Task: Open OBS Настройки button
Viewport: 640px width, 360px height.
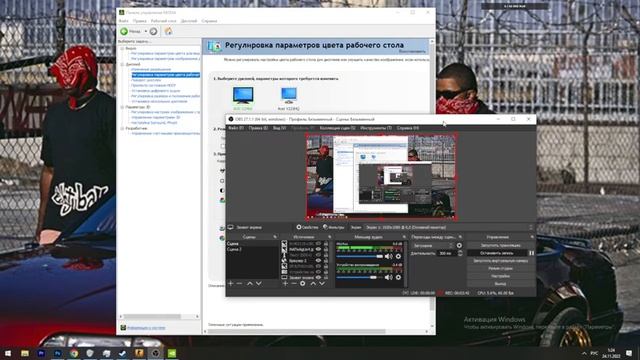Action: 500,276
